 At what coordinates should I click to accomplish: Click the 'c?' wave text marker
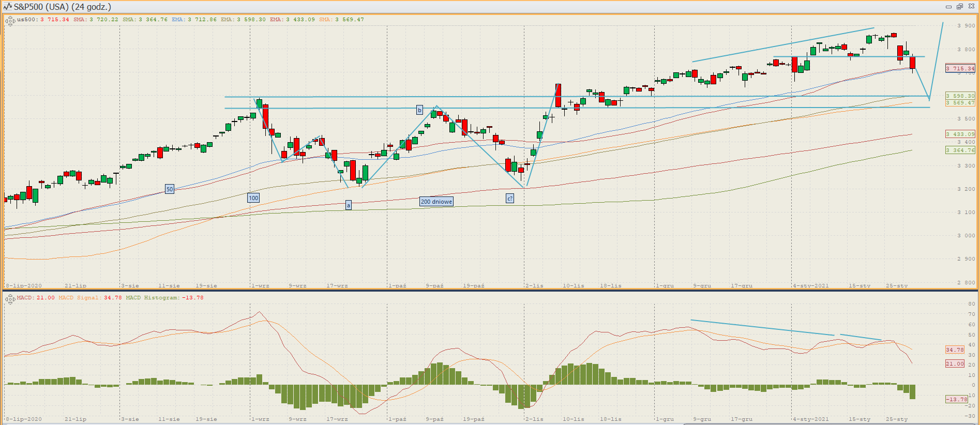509,199
